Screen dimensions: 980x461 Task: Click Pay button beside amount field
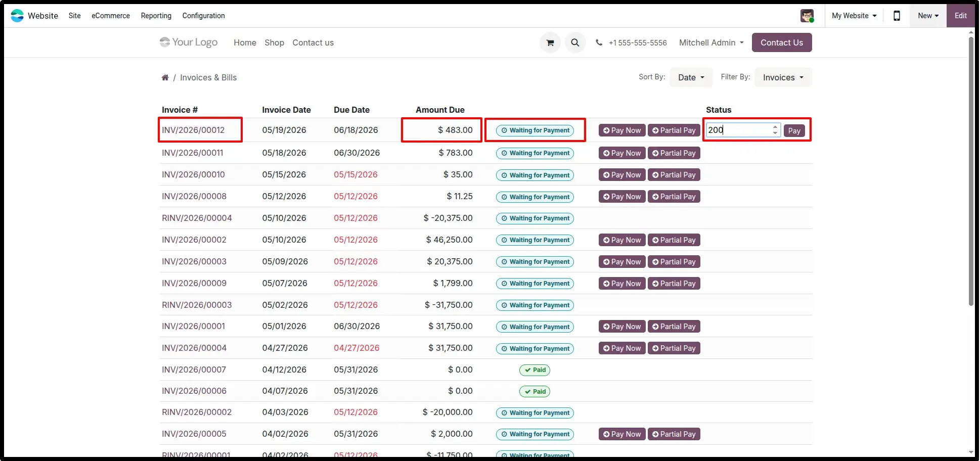click(794, 130)
